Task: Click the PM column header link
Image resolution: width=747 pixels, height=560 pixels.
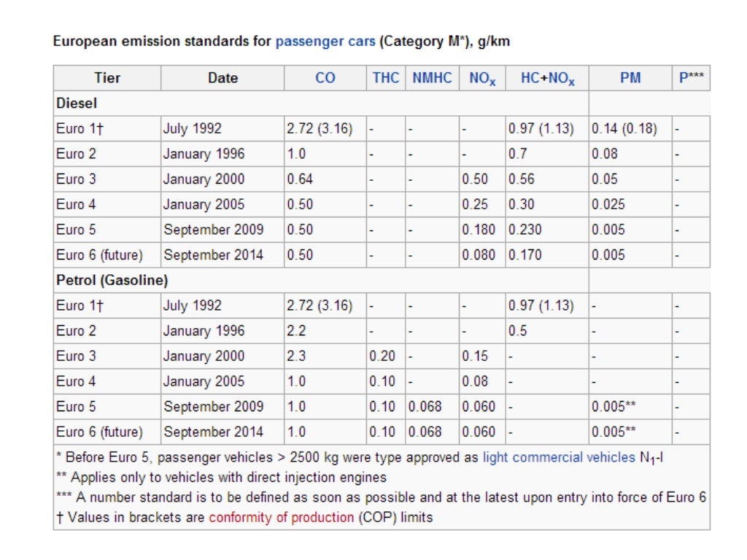Action: 630,77
